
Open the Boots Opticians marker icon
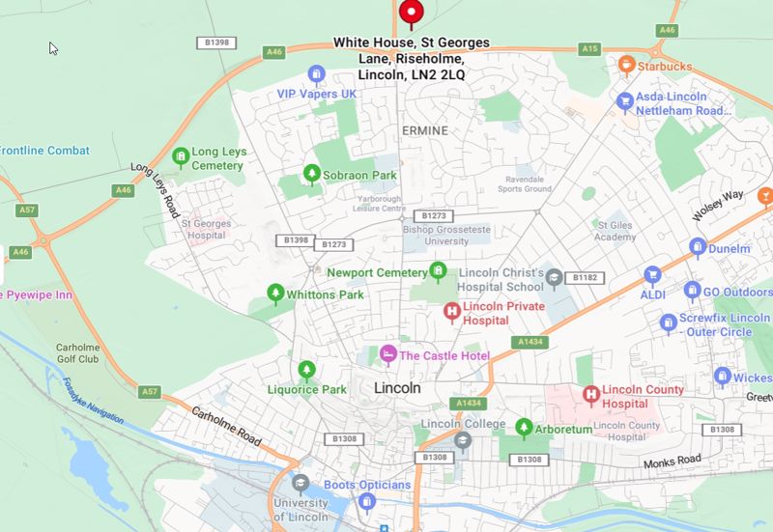pos(367,504)
